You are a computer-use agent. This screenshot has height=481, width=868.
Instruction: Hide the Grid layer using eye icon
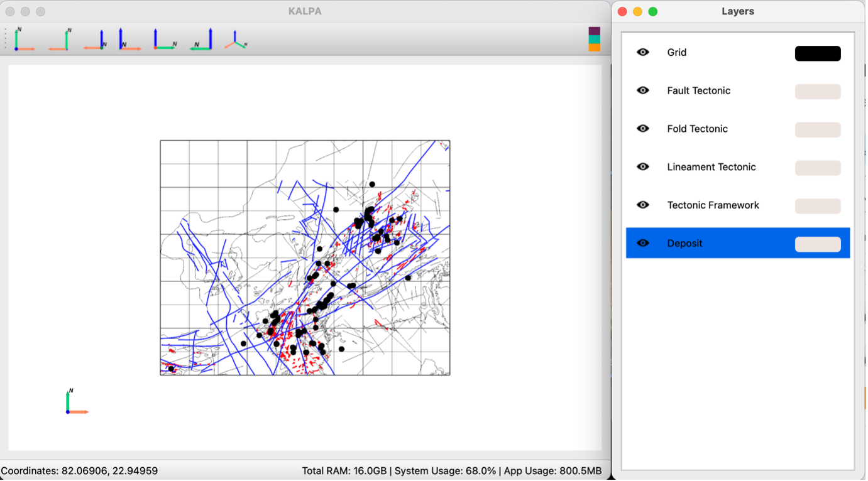pos(642,52)
